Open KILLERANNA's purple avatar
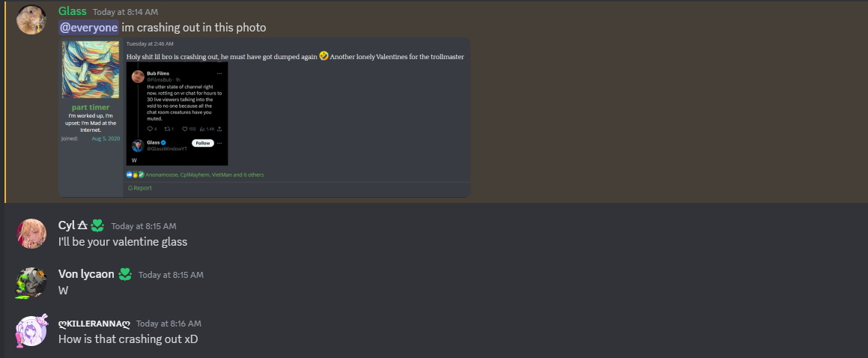Screen dimensions: 868x358 (x=31, y=331)
